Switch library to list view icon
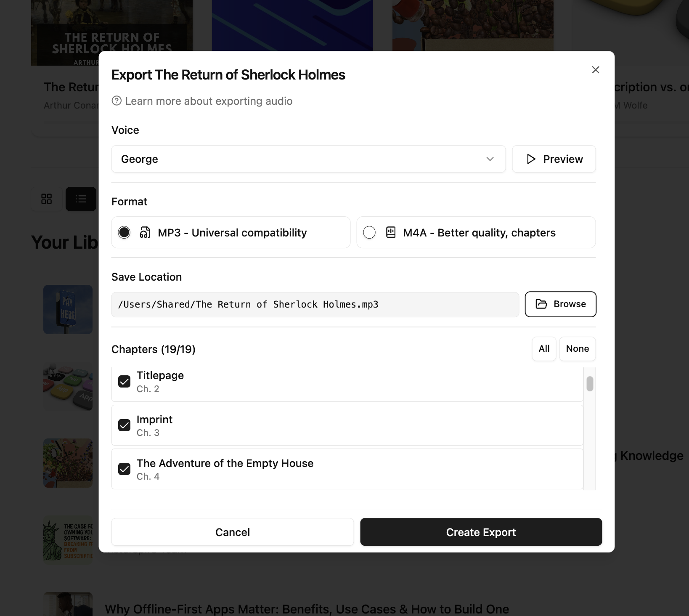 [81, 199]
